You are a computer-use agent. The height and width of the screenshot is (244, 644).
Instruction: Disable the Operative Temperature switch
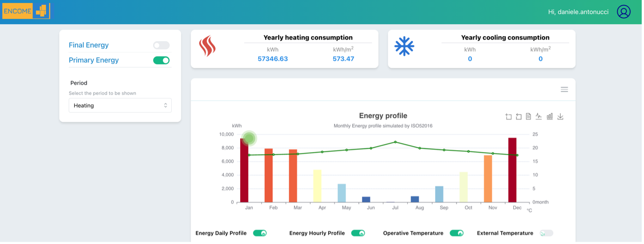456,233
